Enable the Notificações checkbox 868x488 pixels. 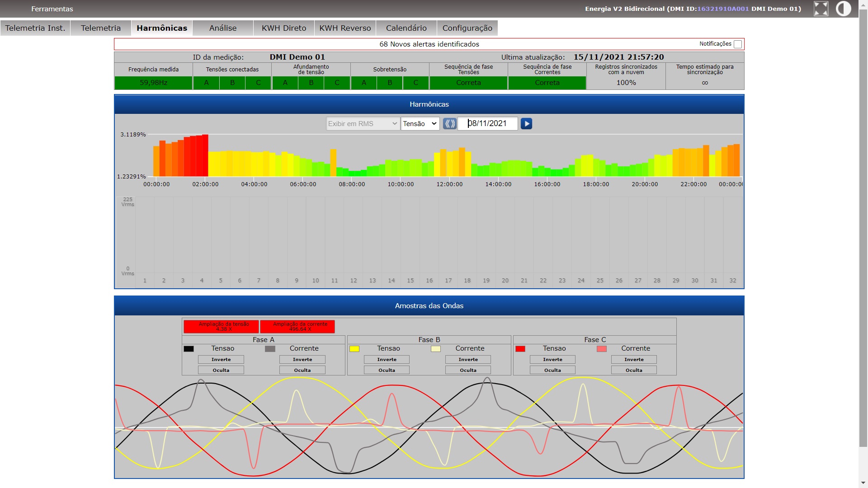738,44
